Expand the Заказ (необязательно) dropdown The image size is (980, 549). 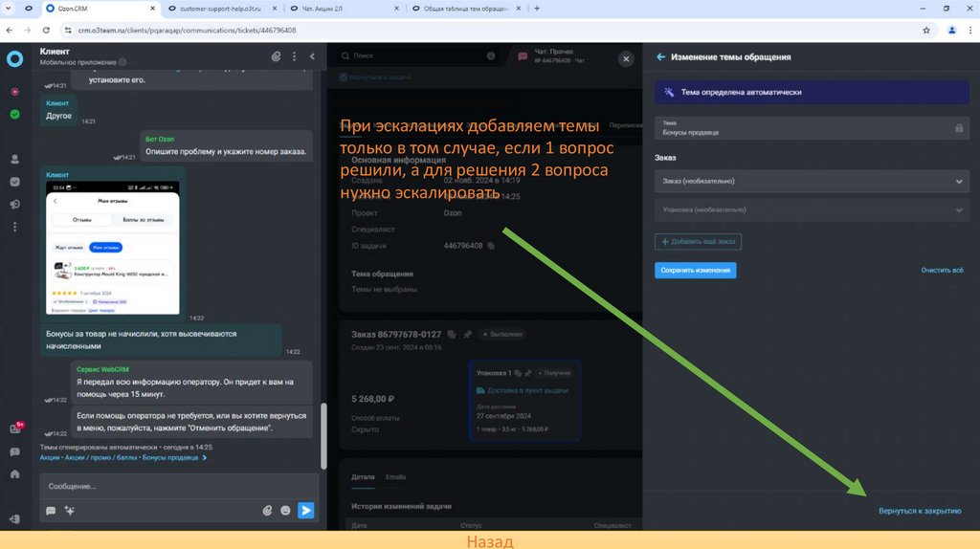click(x=812, y=181)
